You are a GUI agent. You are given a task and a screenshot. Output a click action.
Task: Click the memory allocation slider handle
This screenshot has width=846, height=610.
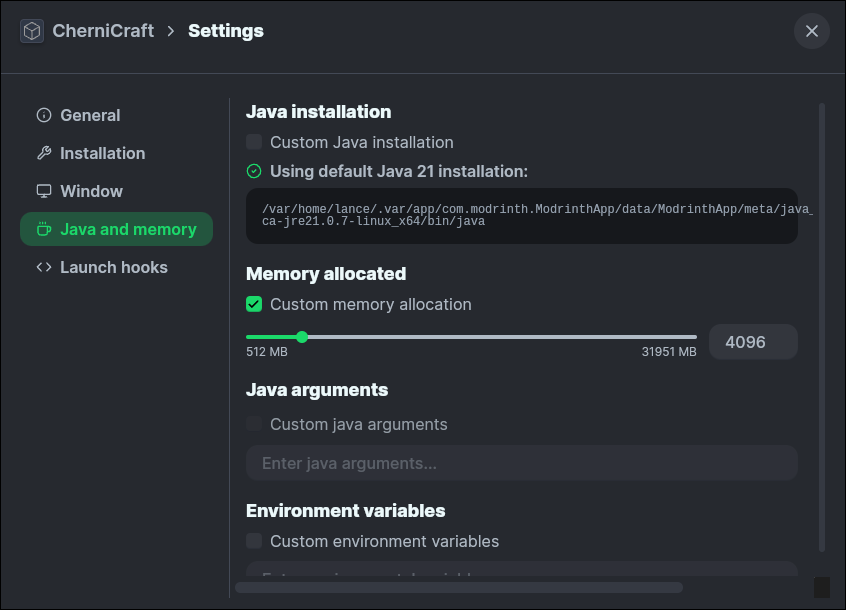[x=302, y=337]
